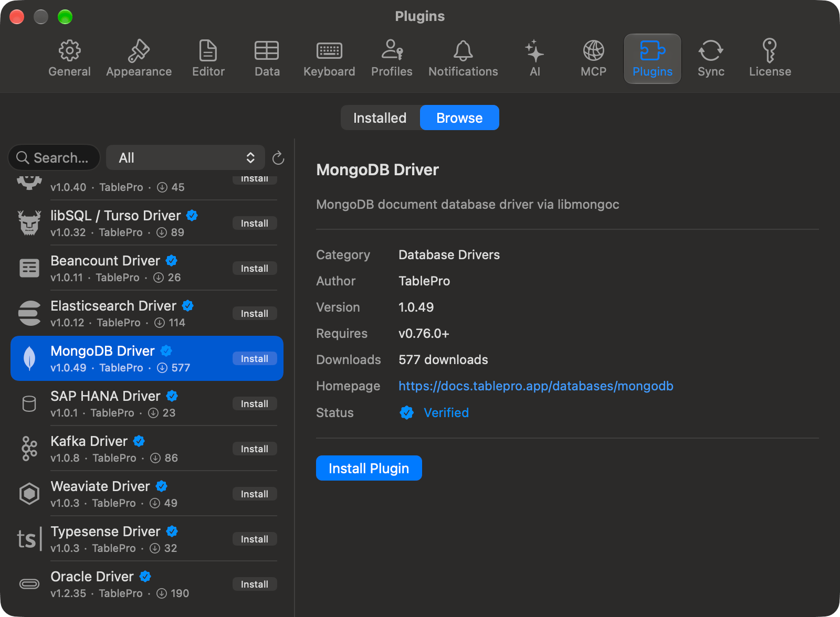
Task: Select the Oracle Driver row
Action: click(x=147, y=584)
